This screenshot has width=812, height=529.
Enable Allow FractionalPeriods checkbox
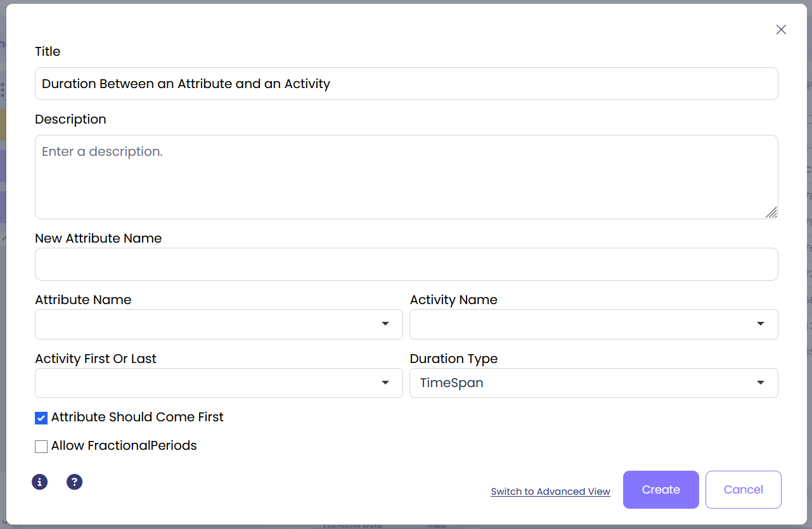pyautogui.click(x=41, y=447)
